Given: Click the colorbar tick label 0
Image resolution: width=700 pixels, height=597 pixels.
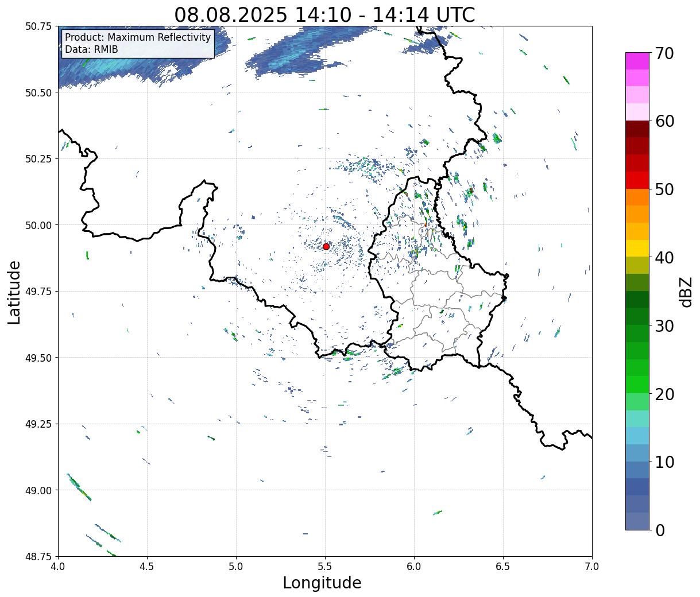Looking at the screenshot, I should pos(660,530).
